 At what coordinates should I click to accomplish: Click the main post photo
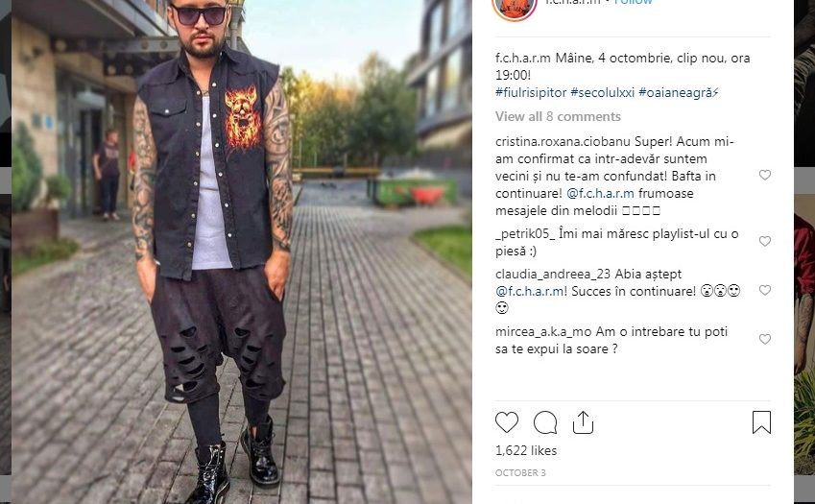tap(242, 252)
